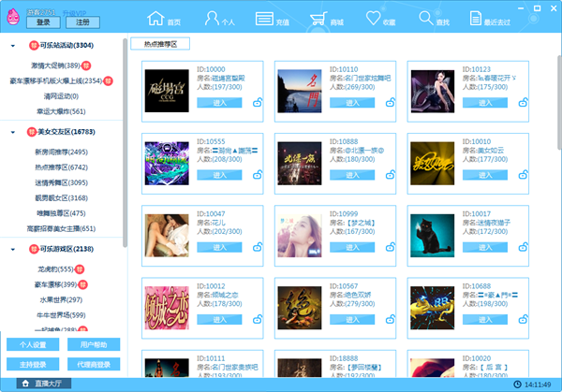The image size is (562, 392).
Task: Click the lock icon for room ID:10110
Action: pos(391,103)
